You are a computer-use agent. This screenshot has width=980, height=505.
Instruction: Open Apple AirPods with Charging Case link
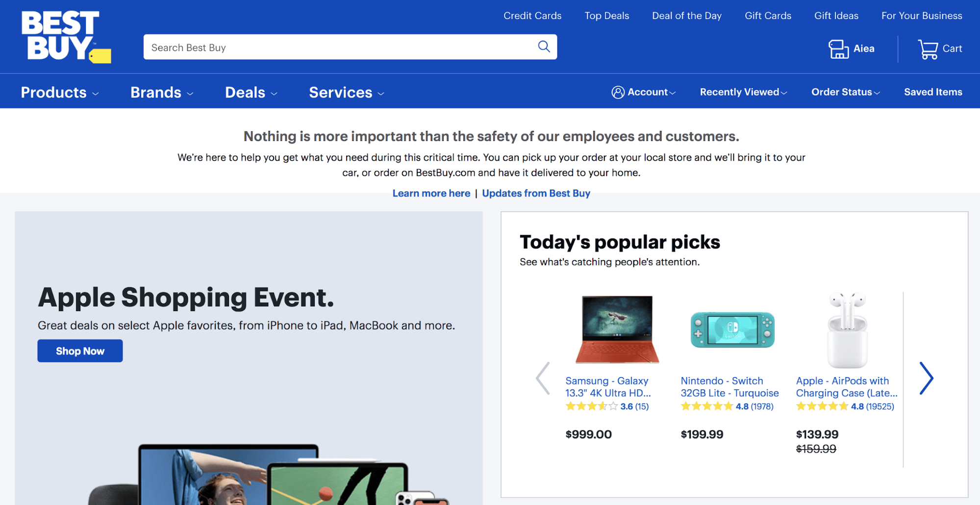(x=847, y=387)
